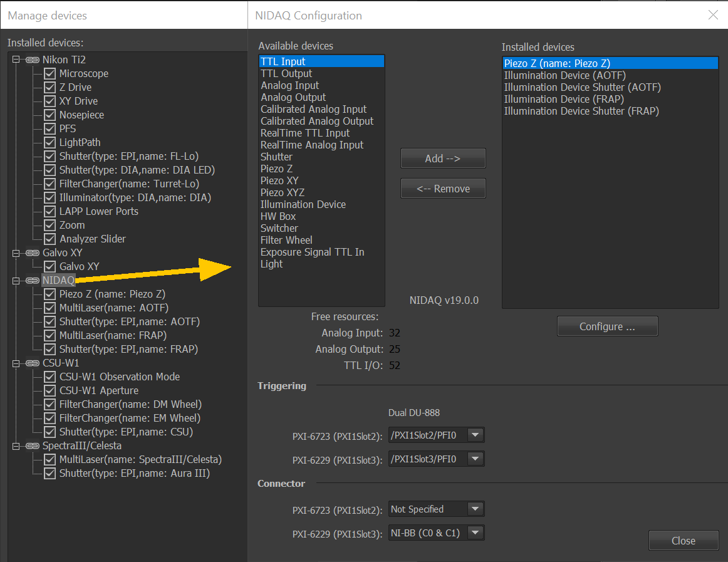Click the link icon beside CSU-W1
728x562 pixels.
tap(33, 363)
